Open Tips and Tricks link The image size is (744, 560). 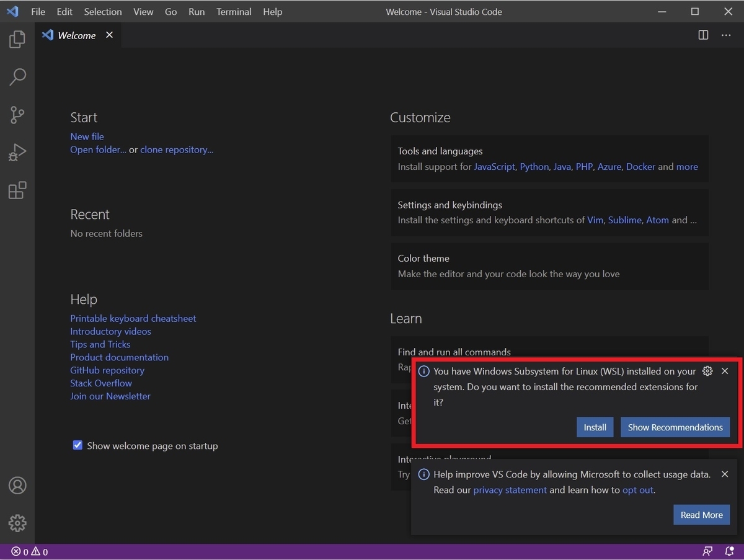[100, 344]
